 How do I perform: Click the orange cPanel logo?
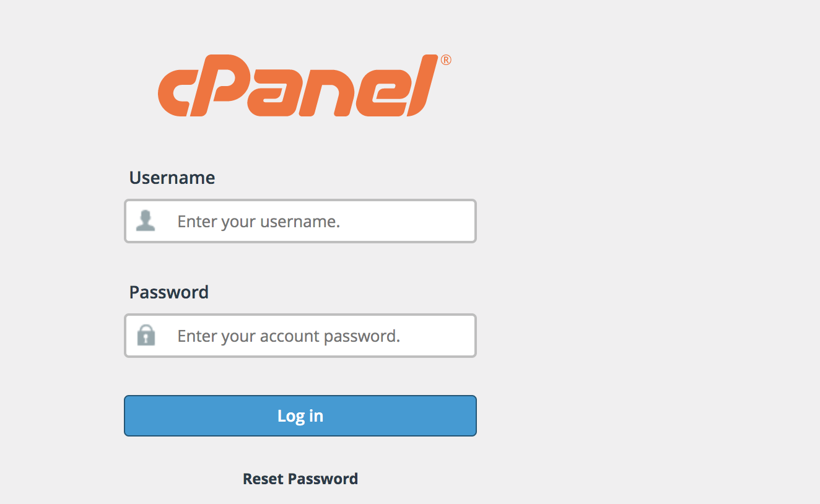coord(304,85)
